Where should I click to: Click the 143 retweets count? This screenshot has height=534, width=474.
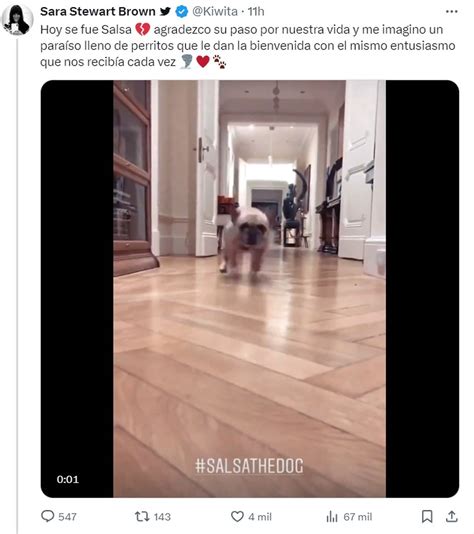tap(162, 517)
